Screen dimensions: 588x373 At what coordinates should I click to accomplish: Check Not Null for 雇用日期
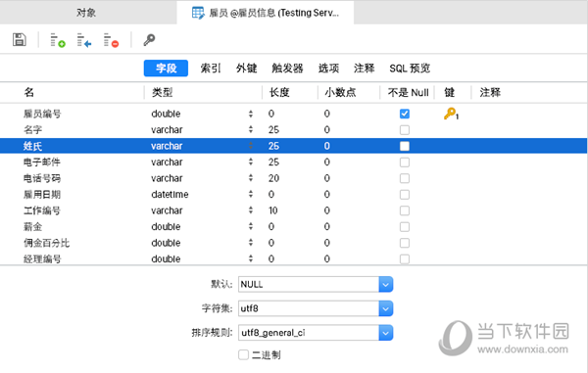(x=404, y=195)
